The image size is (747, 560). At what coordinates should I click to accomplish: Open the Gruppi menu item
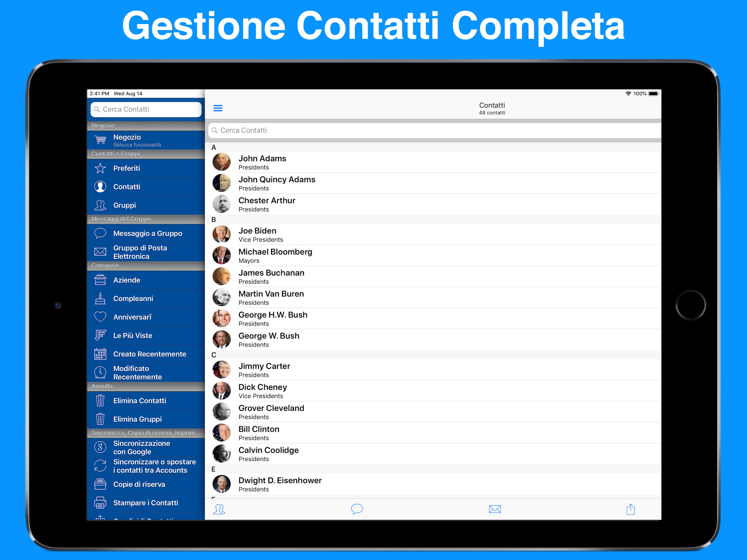point(146,205)
